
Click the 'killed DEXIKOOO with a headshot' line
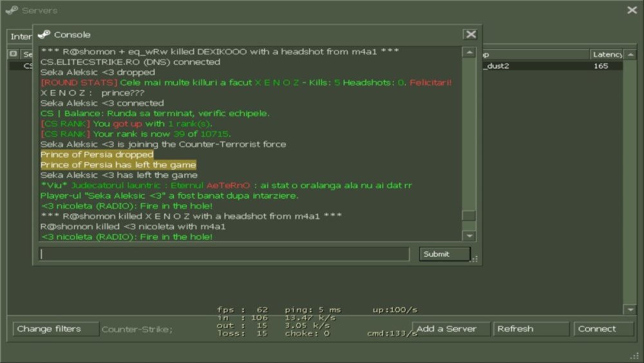tap(220, 52)
